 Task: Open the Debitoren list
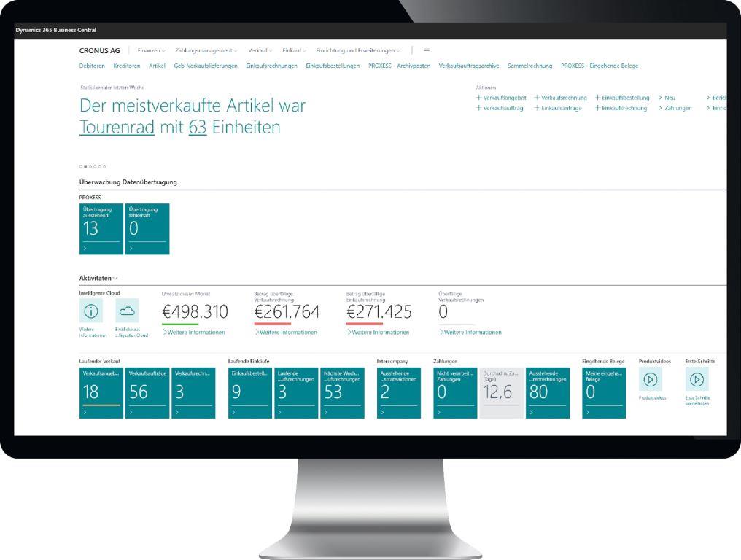[92, 66]
